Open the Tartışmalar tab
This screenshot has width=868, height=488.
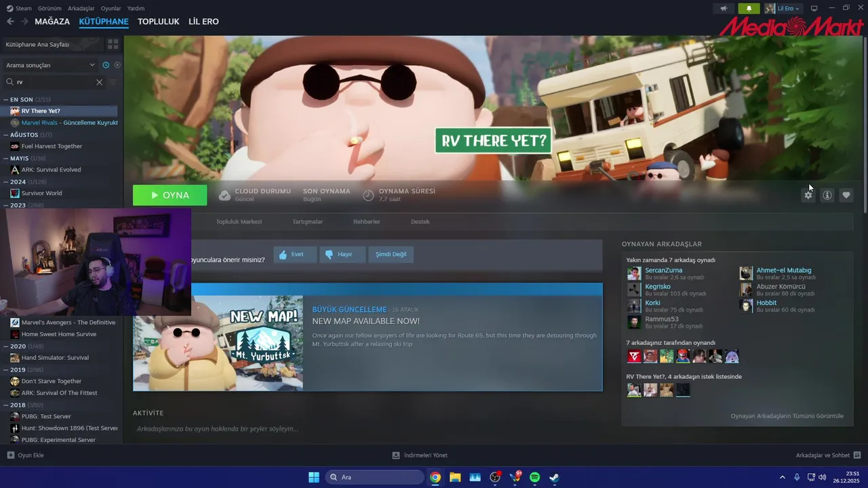[307, 222]
